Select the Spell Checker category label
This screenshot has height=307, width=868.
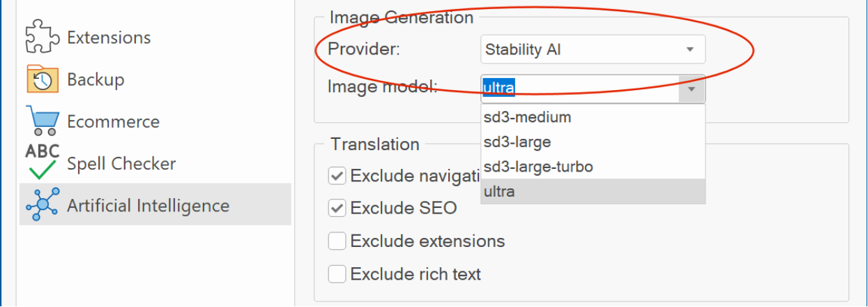pos(121,163)
